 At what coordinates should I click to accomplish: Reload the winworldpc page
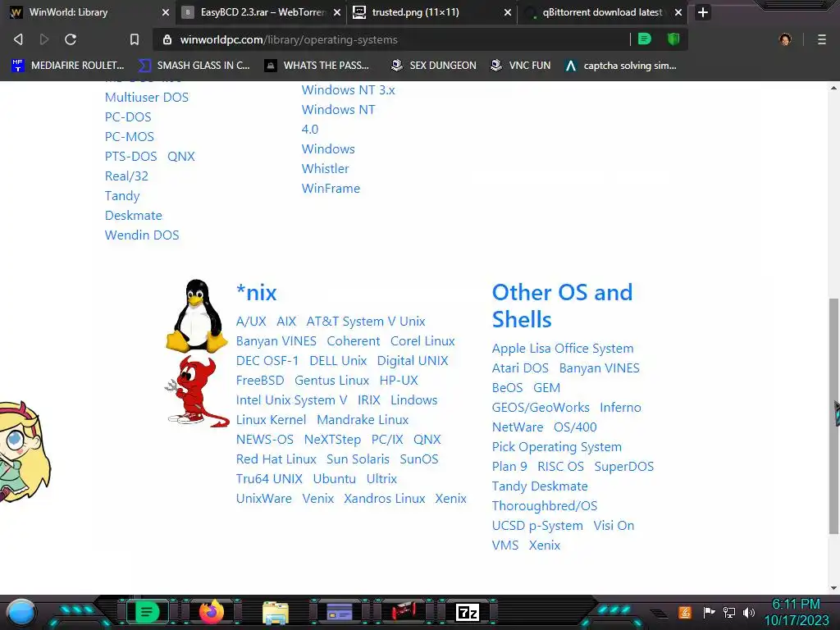71,39
